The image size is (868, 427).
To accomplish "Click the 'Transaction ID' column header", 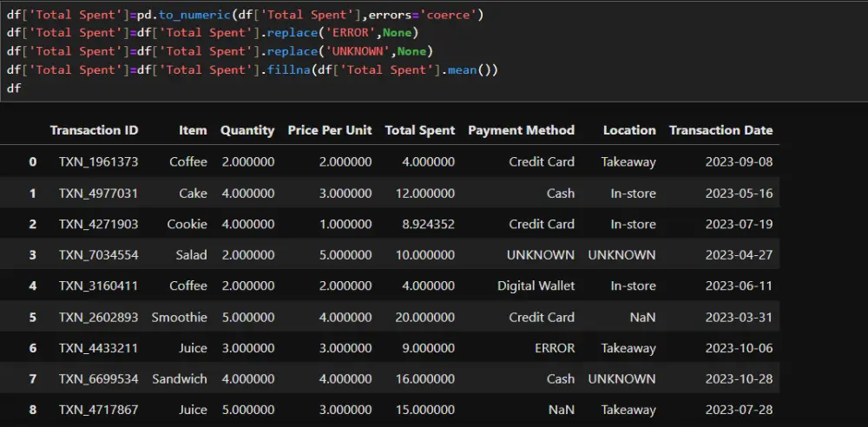I will [94, 130].
